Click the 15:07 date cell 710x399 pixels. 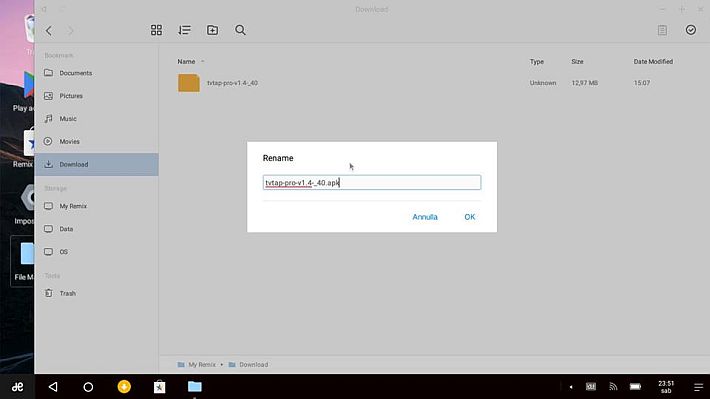coord(642,83)
